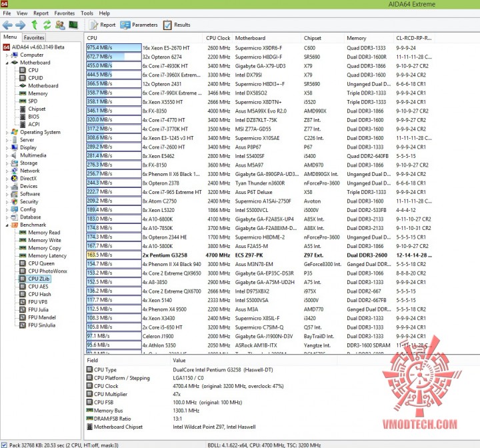Click the users toolbar icon

(60, 25)
